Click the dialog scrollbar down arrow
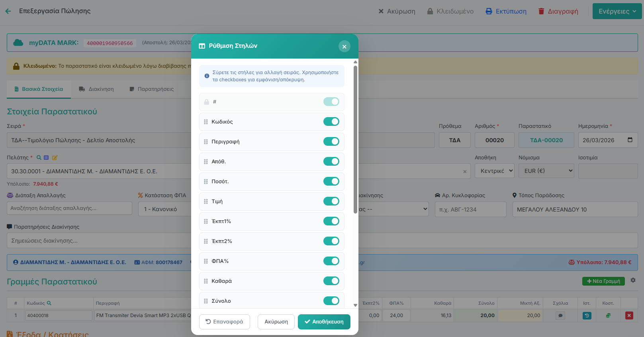644x337 pixels. [x=355, y=305]
